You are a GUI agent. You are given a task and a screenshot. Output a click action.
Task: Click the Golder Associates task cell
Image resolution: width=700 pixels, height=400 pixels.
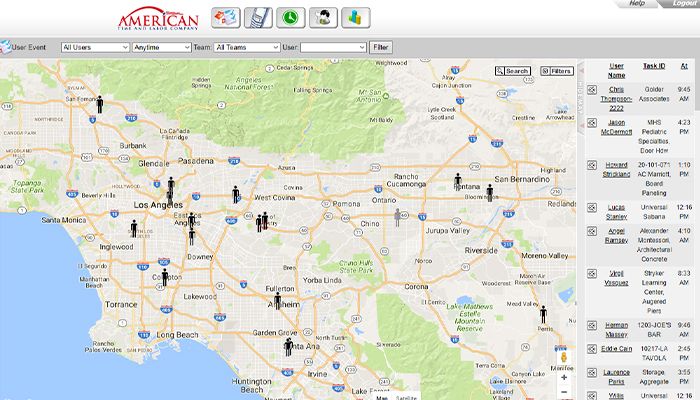[x=654, y=94]
